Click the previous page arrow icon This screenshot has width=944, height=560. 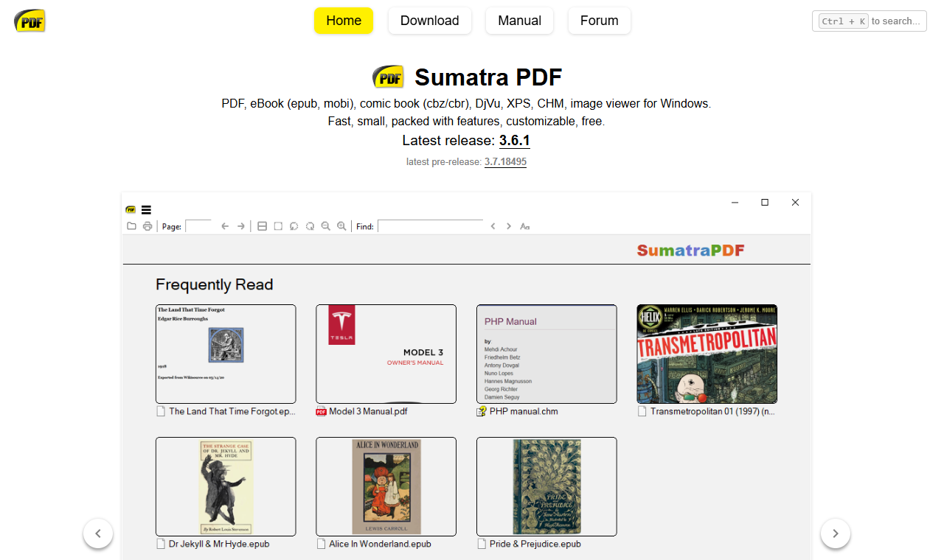225,226
